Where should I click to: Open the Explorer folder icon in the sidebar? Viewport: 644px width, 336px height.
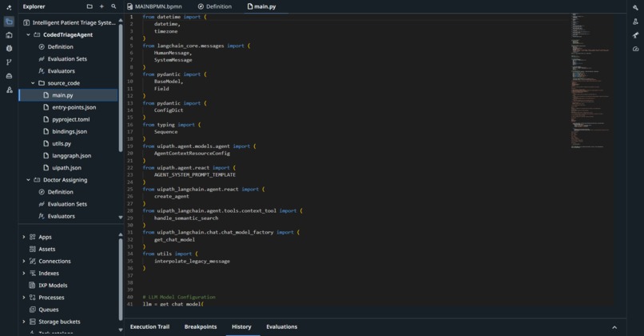coord(9,22)
